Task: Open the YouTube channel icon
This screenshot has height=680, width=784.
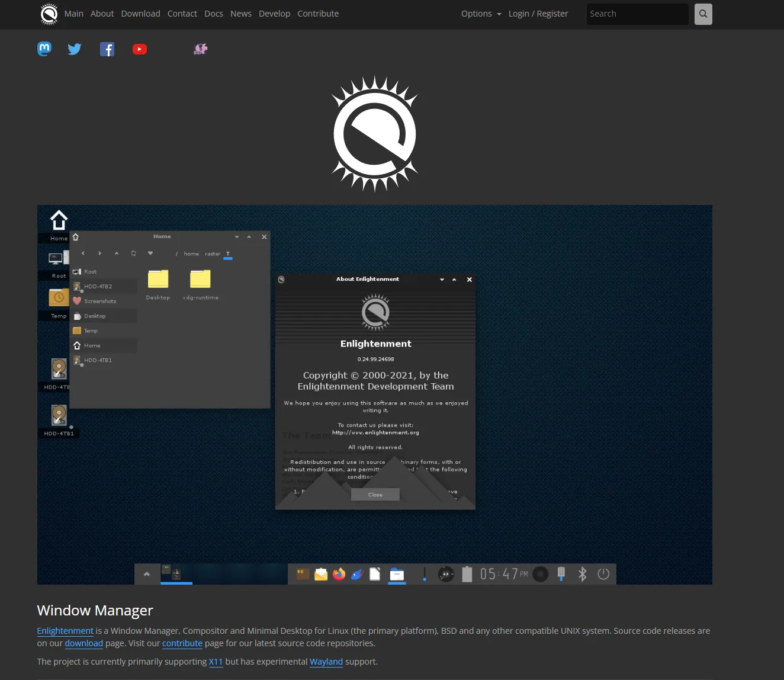Action: [140, 49]
